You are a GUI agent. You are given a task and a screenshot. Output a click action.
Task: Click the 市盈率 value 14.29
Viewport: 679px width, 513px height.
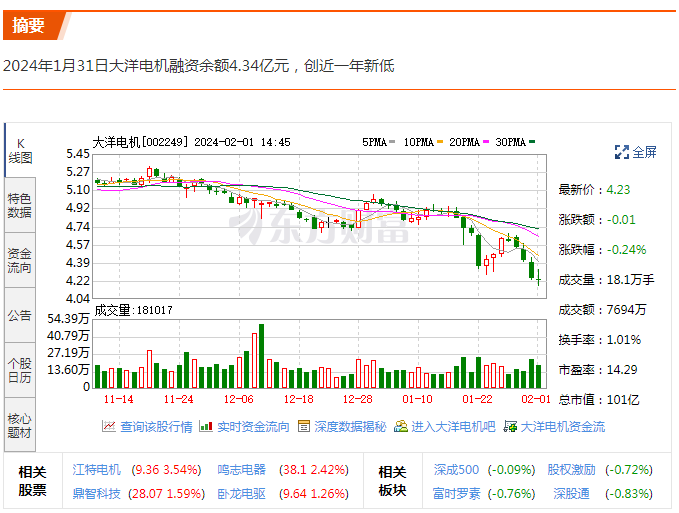coord(622,370)
